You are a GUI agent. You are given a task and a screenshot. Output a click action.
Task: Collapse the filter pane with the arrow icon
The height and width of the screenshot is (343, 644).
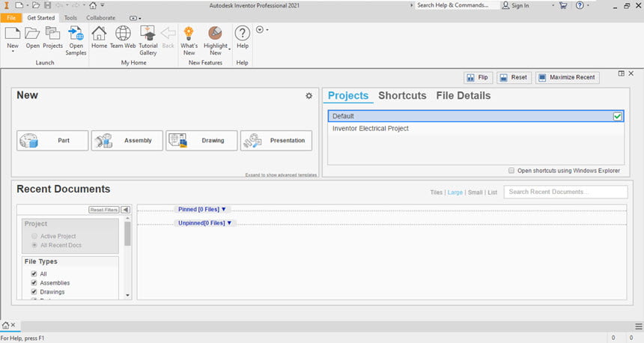(x=126, y=210)
